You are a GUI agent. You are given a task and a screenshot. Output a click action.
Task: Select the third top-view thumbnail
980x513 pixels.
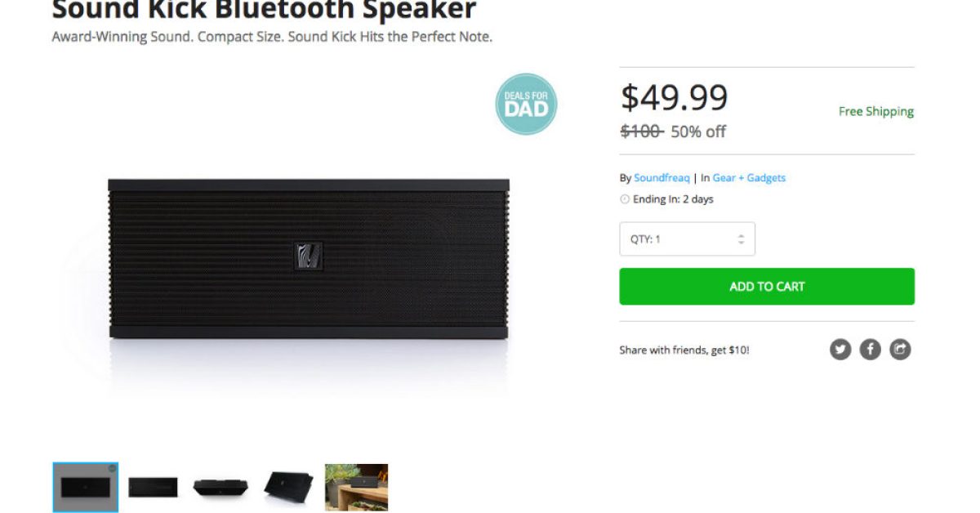[222, 488]
